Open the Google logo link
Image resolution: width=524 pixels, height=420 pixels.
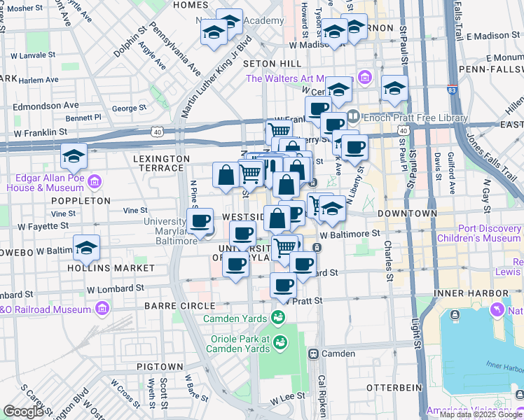(x=23, y=412)
